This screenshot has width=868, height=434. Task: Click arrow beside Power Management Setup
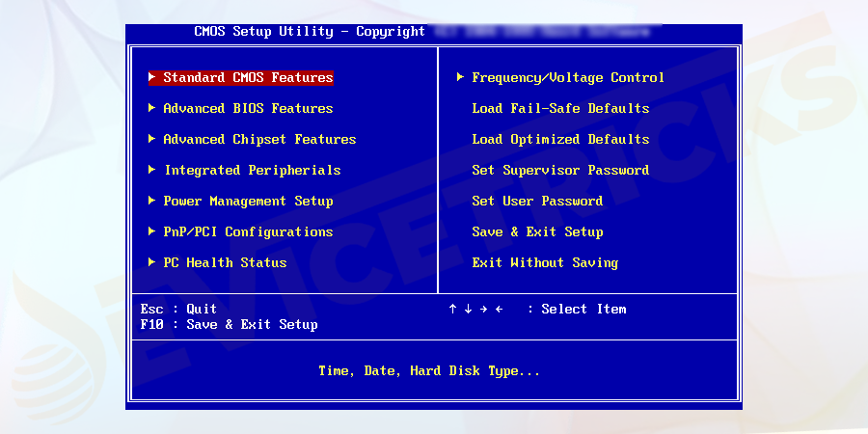point(152,201)
